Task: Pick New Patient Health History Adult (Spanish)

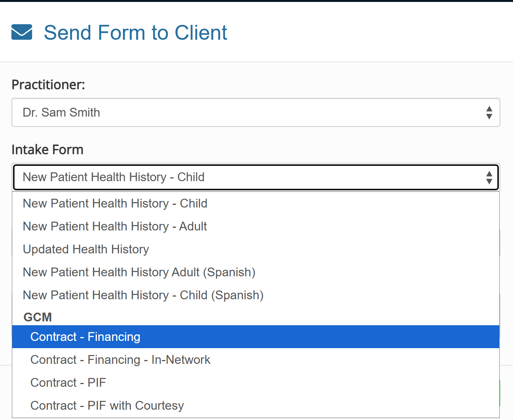Action: click(256, 272)
